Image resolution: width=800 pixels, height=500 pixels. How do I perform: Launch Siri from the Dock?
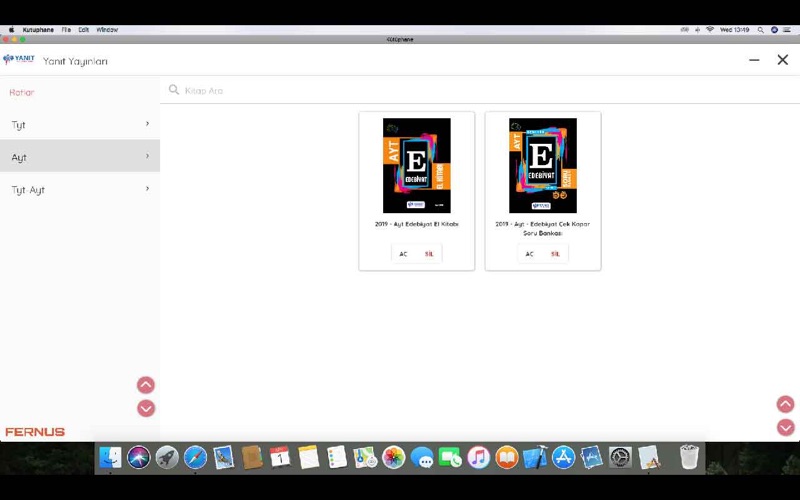[139, 457]
